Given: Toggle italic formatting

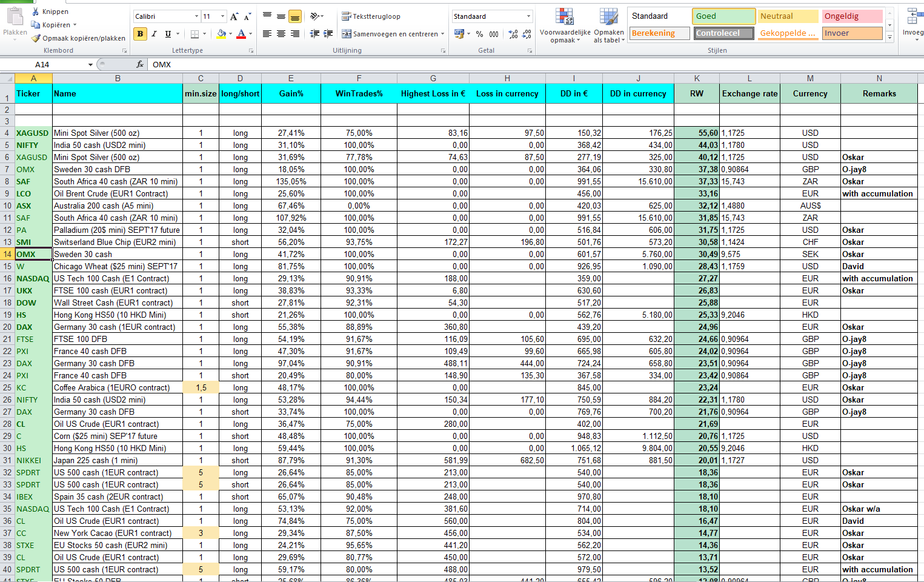Looking at the screenshot, I should pyautogui.click(x=154, y=34).
